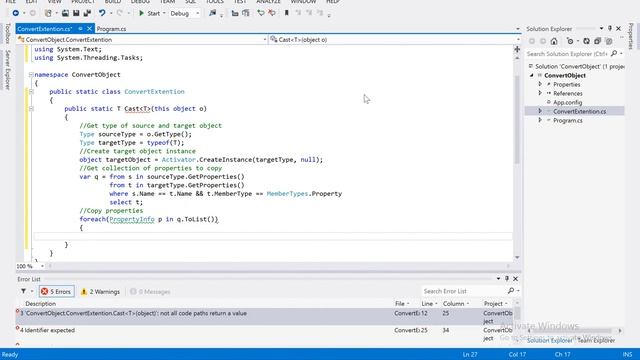The height and width of the screenshot is (360, 640).
Task: Sort the Error List by Line column
Action: coord(429,303)
